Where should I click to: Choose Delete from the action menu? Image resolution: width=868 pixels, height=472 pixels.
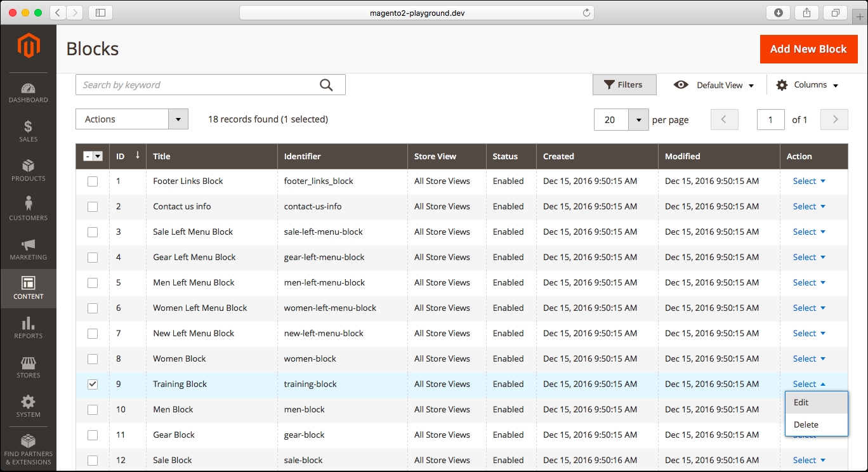817,425
